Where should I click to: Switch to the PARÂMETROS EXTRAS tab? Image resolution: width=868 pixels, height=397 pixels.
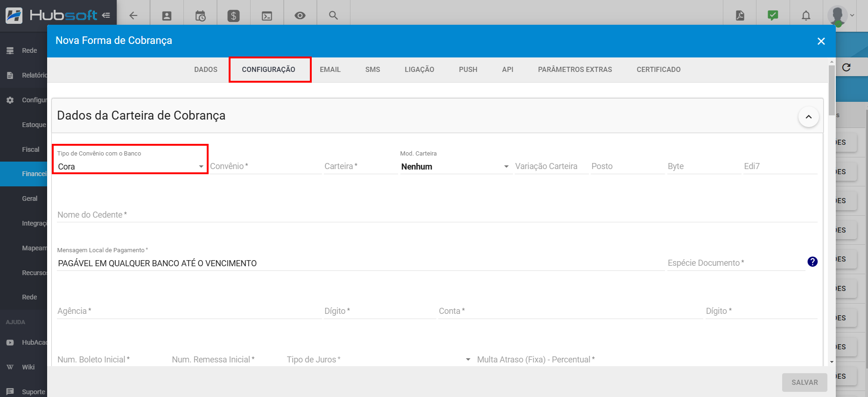[x=575, y=70]
